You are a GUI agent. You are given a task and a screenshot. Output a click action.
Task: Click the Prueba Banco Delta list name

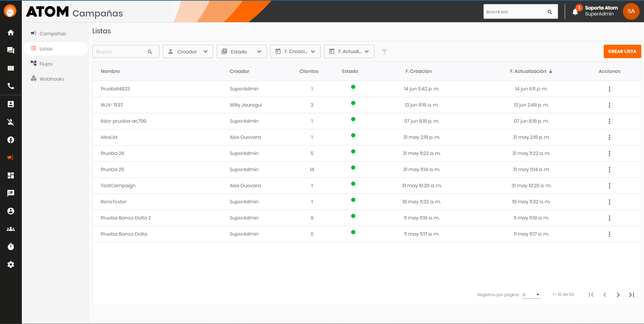(124, 234)
